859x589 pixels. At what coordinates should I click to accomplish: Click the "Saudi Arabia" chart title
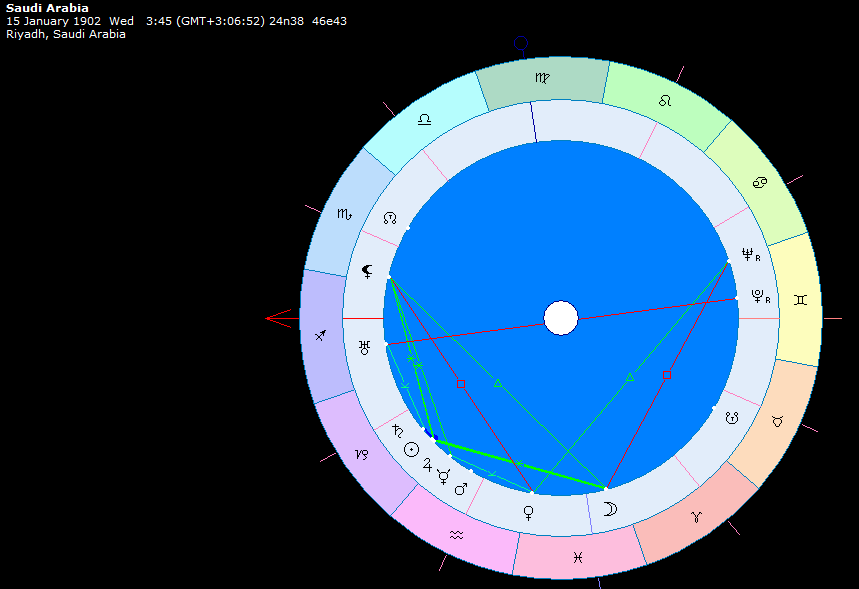(47, 8)
